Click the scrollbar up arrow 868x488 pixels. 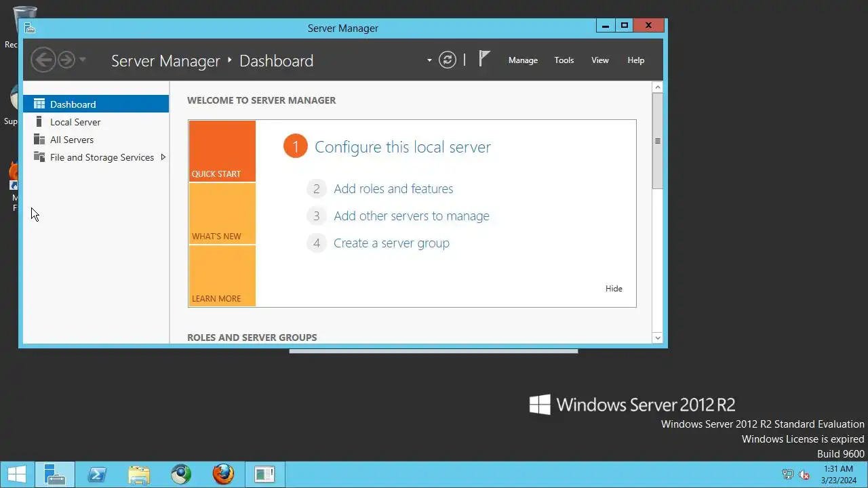(657, 87)
